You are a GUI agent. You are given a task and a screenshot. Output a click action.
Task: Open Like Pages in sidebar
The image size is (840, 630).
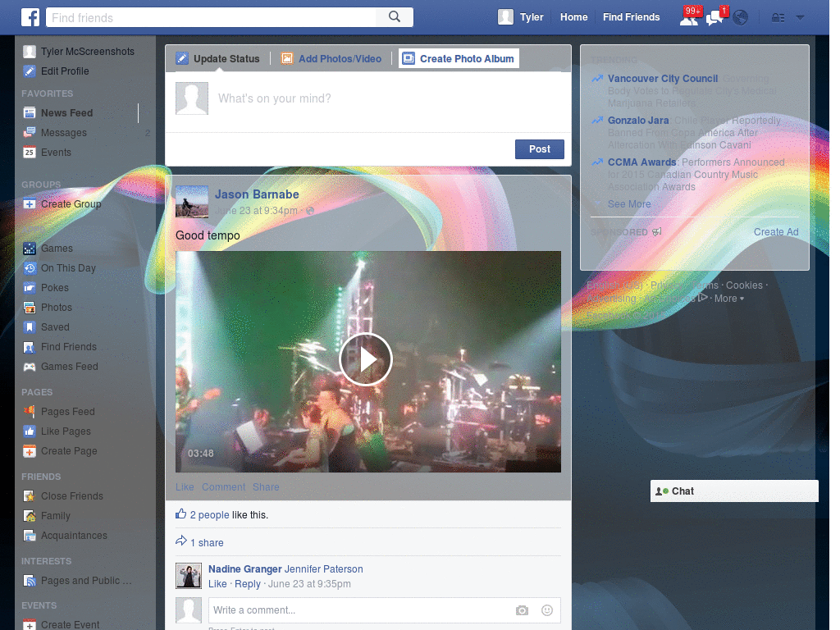pos(66,431)
